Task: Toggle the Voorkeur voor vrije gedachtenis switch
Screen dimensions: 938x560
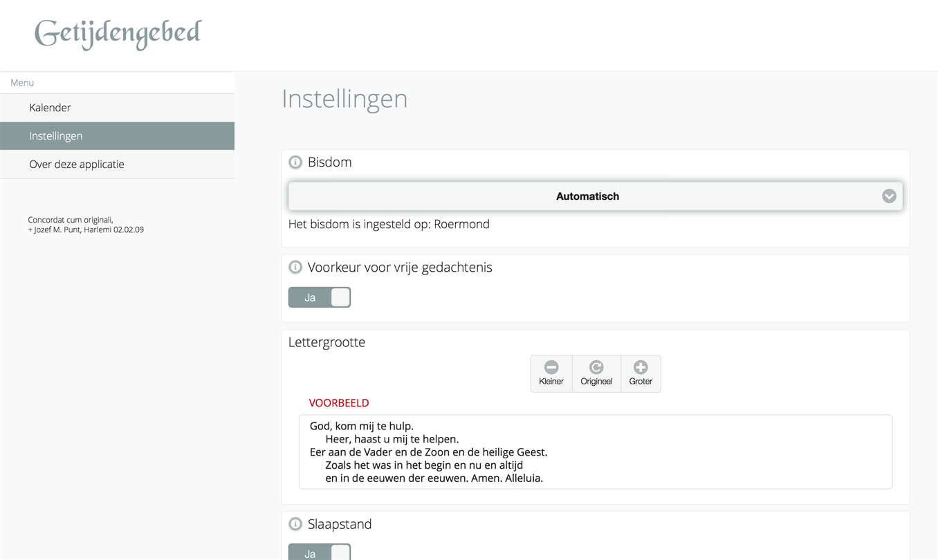Action: coord(320,297)
